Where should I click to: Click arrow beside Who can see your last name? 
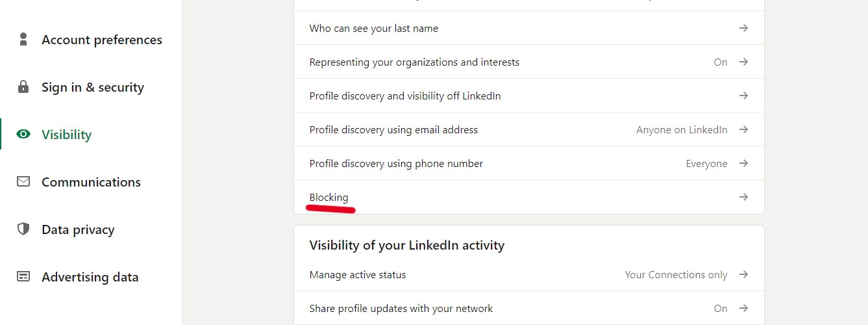(743, 28)
